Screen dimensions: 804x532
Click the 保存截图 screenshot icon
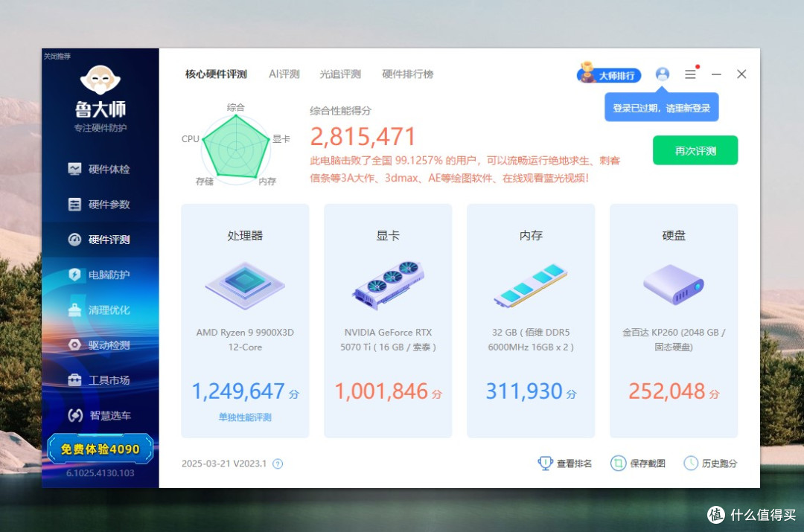coord(619,464)
